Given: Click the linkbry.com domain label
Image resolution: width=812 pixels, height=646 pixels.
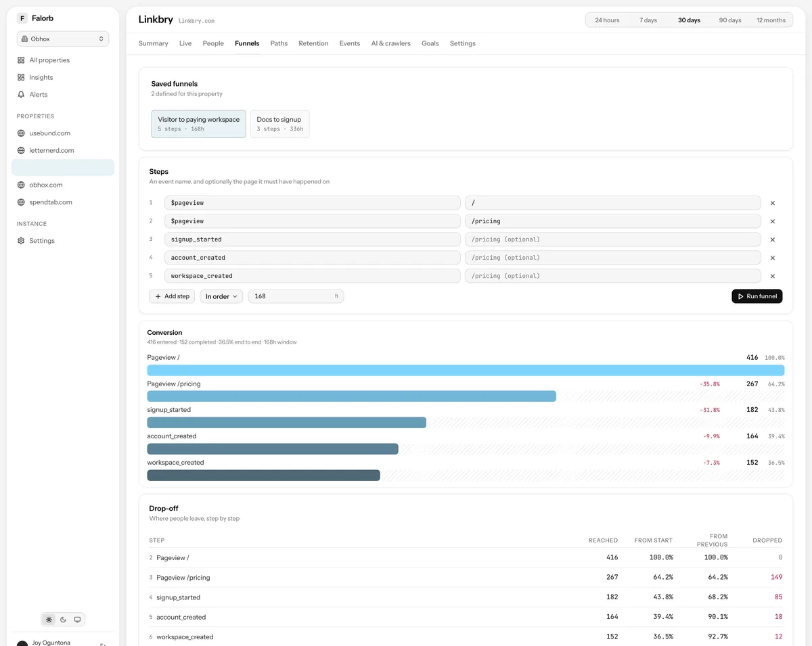Looking at the screenshot, I should coord(196,22).
